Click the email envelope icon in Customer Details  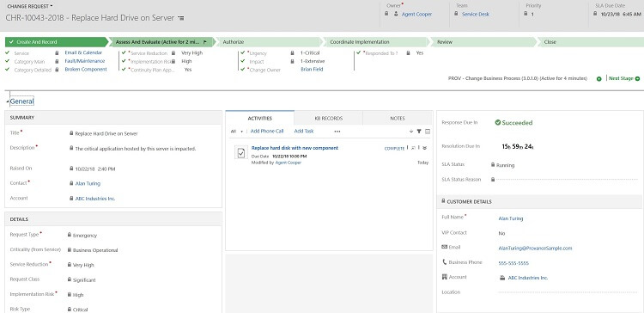point(444,247)
